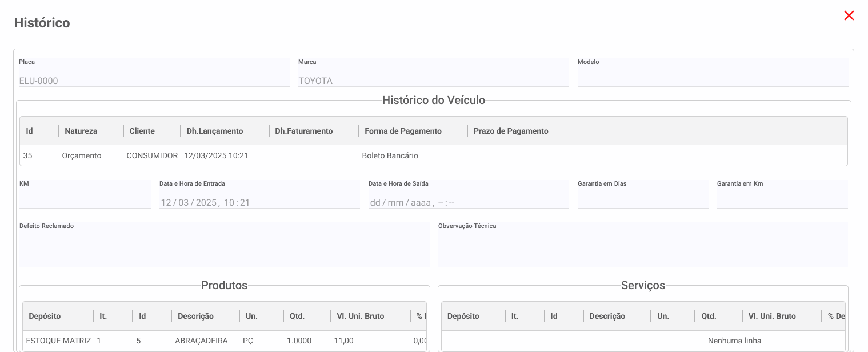Click the 1.0000 quantity cell
Image resolution: width=868 pixels, height=352 pixels.
point(299,341)
